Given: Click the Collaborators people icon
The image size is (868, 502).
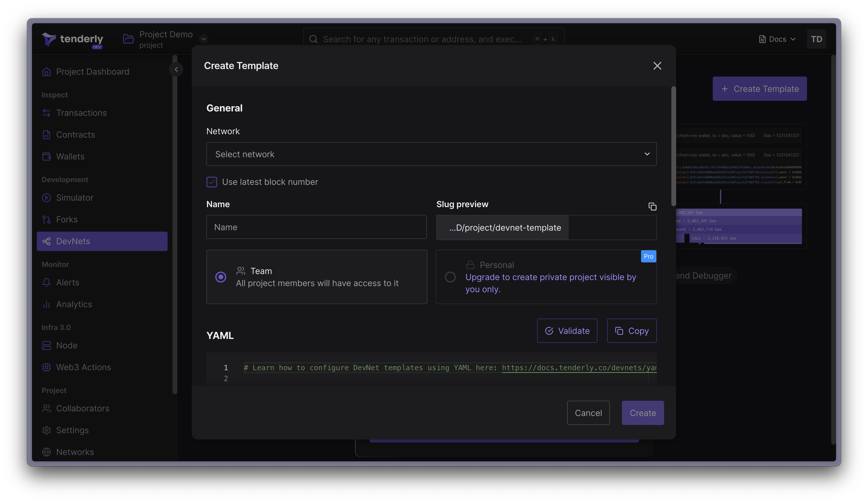Looking at the screenshot, I should [x=46, y=409].
